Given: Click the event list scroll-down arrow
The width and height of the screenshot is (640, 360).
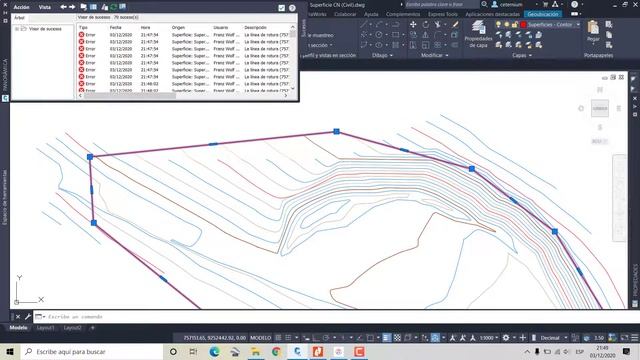Looking at the screenshot, I should 293,88.
